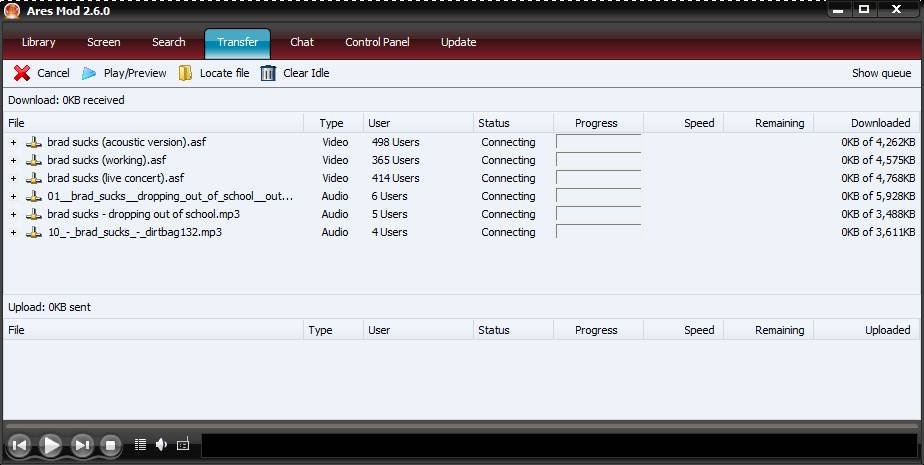Click the blue Play/Preview arrow icon
The height and width of the screenshot is (465, 924).
[x=89, y=73]
